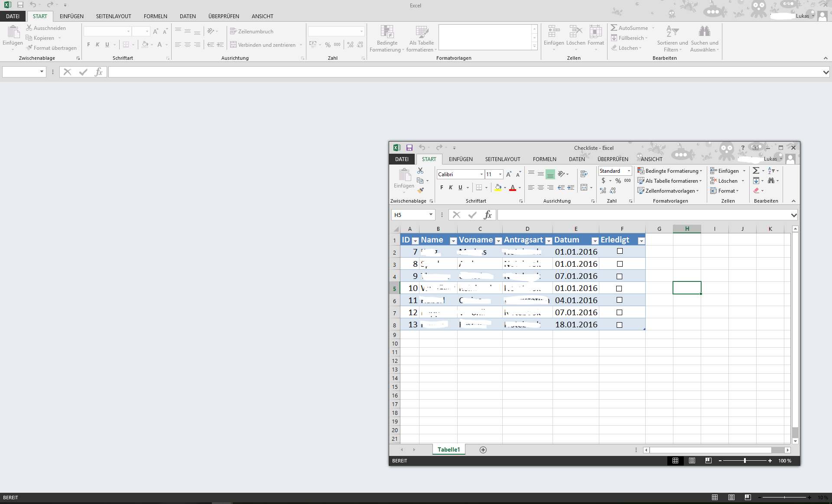
Task: Switch to the SEITENLAYOUT tab
Action: pyautogui.click(x=502, y=159)
